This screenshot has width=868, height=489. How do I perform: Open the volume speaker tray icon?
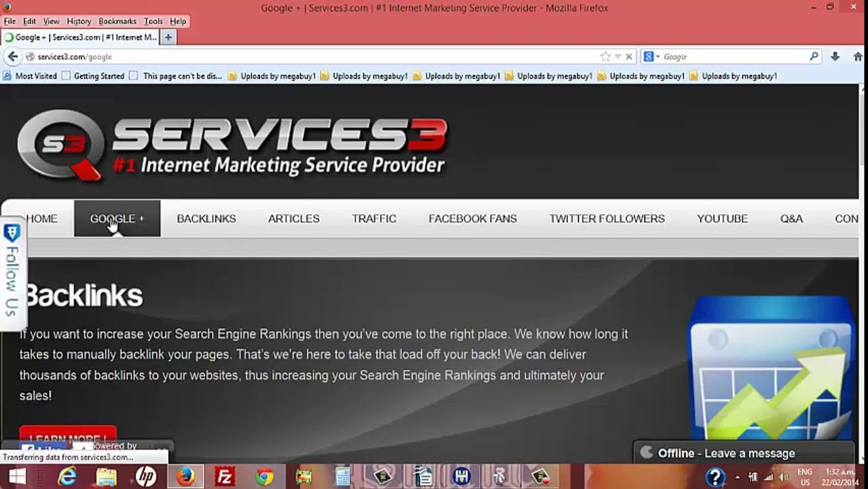tap(783, 477)
